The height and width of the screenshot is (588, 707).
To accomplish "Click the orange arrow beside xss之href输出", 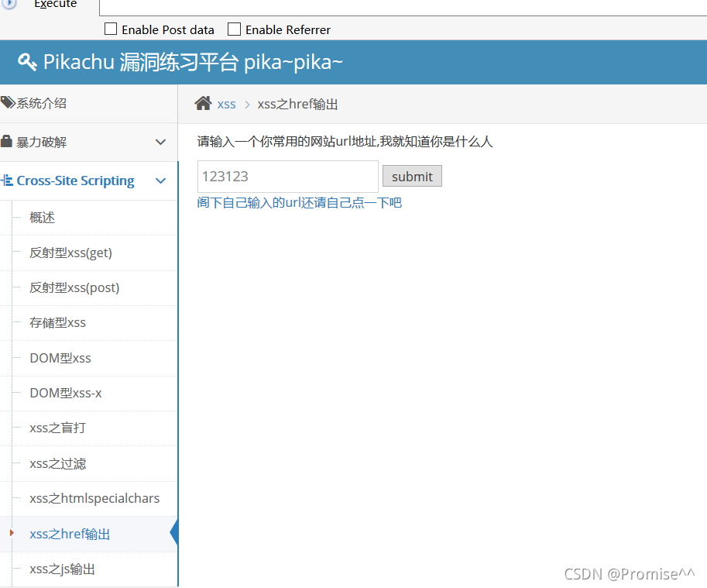I will (x=12, y=533).
